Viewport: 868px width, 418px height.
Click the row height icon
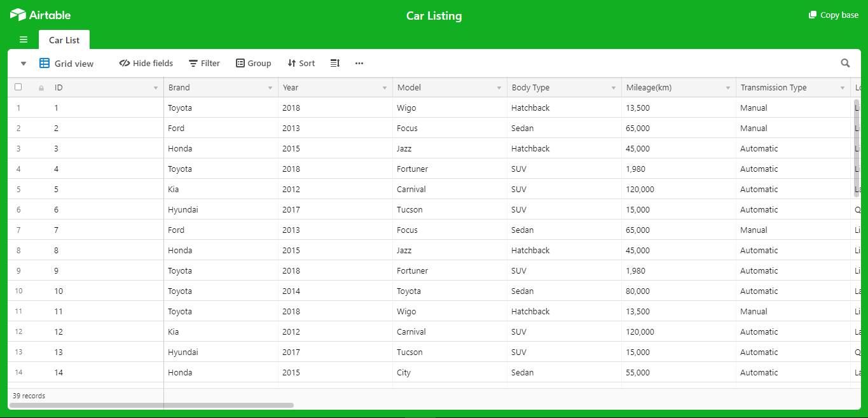[335, 63]
